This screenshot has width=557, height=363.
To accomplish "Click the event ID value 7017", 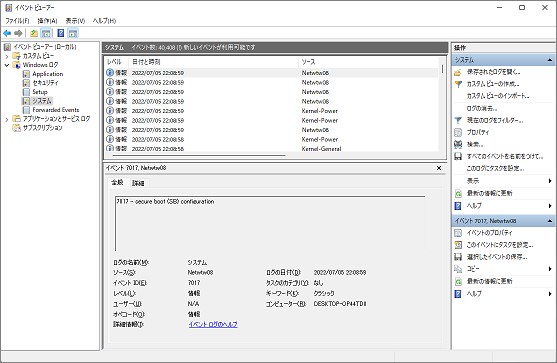I will coord(194,283).
